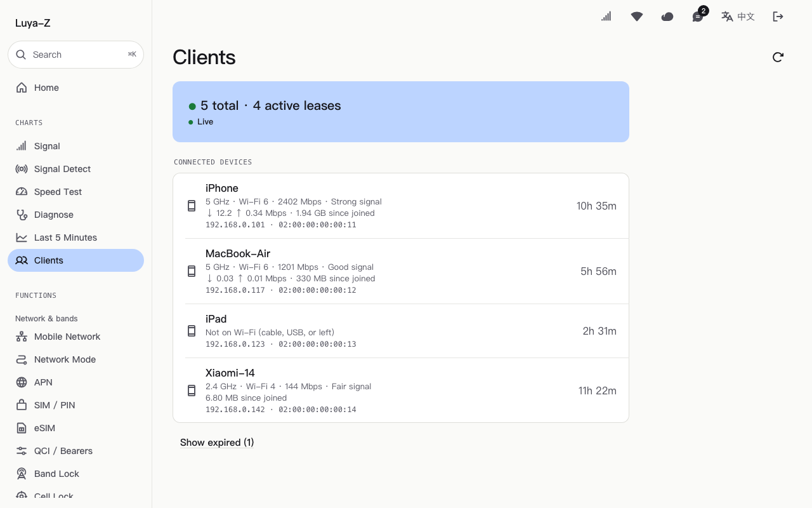Click the device icon beside iPad
Image resolution: width=812 pixels, height=508 pixels.
pyautogui.click(x=192, y=331)
